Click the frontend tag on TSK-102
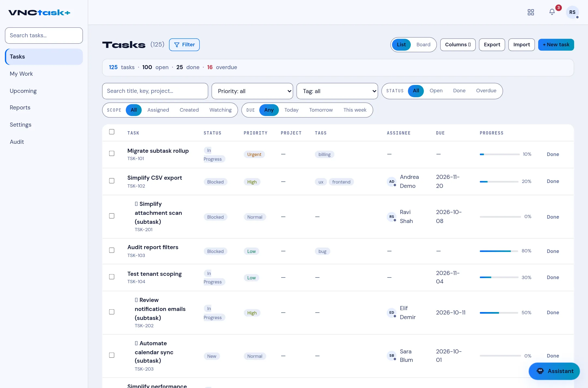Viewport: 588px width, 388px height. tap(341, 182)
